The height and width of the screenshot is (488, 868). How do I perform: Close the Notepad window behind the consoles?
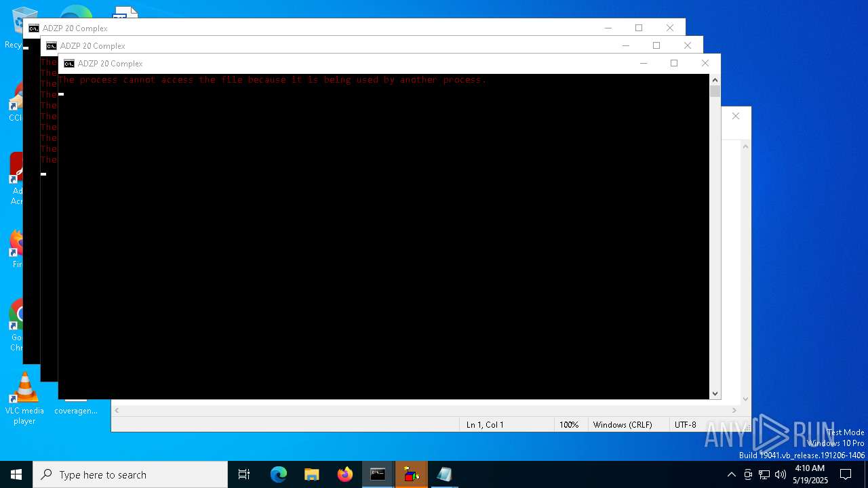point(736,116)
